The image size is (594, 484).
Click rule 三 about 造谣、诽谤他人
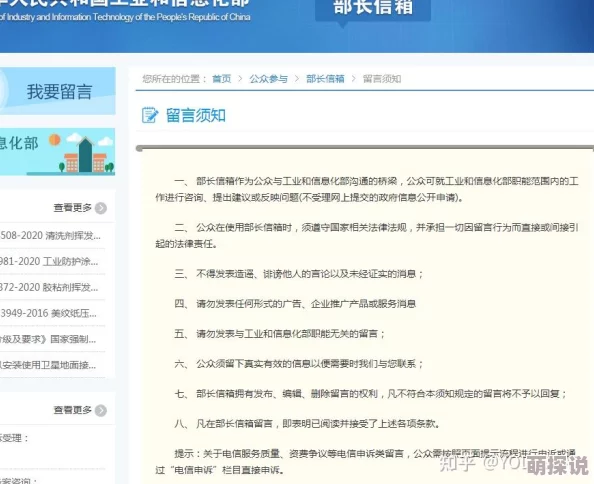pos(299,274)
